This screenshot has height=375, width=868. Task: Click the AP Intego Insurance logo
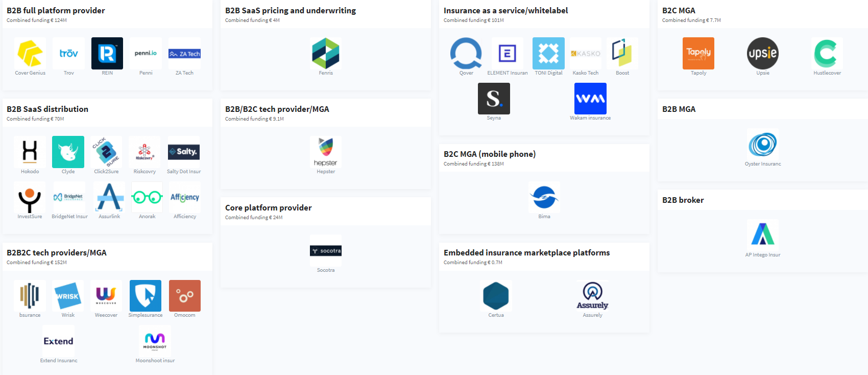click(x=763, y=235)
